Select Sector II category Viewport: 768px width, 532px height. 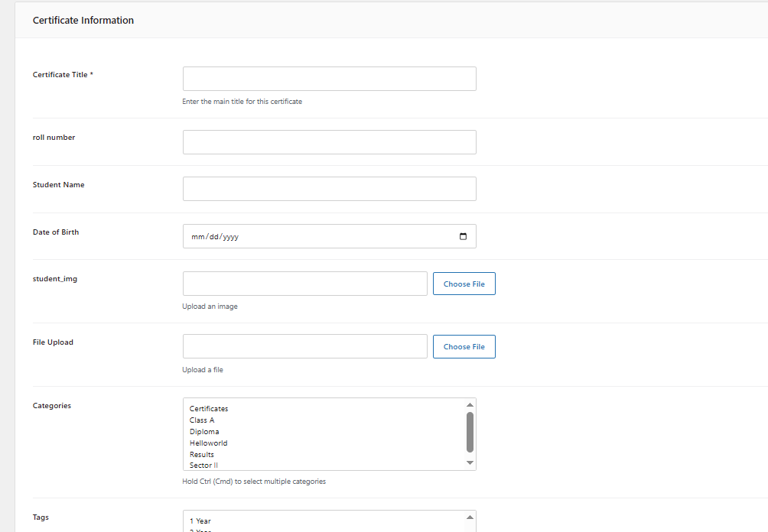coord(203,465)
